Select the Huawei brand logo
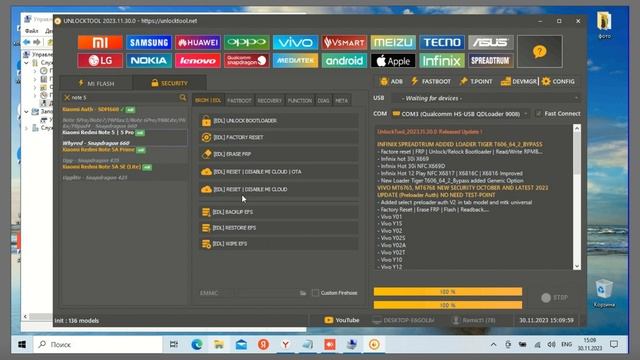Screen dimensions: 640x360 click(198, 42)
